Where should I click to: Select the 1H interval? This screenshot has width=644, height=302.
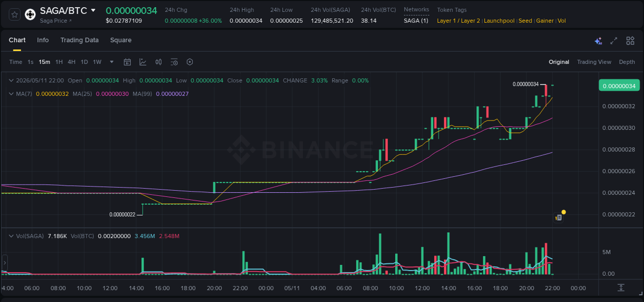(x=59, y=62)
